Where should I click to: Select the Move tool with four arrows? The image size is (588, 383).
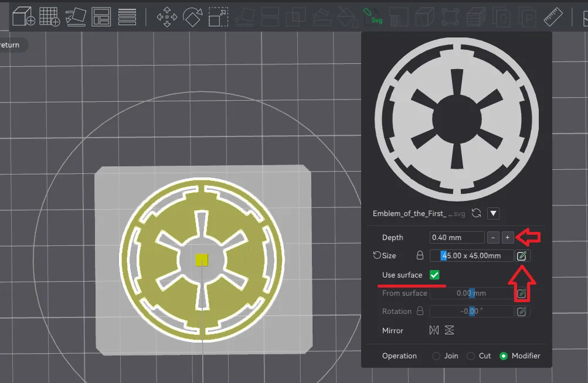[x=167, y=17]
